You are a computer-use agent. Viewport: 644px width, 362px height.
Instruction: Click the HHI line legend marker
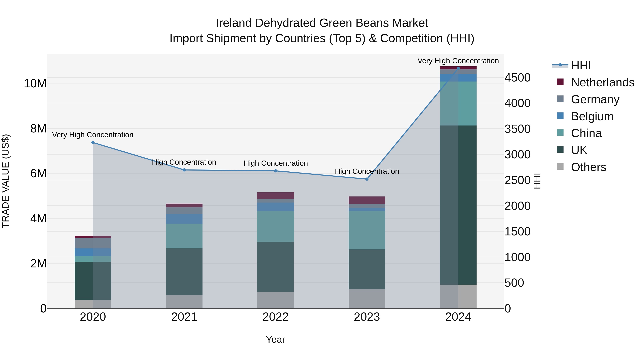560,65
